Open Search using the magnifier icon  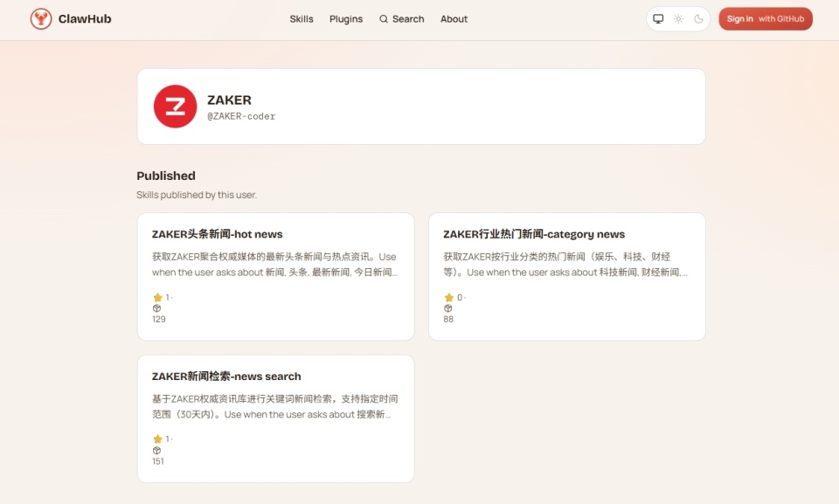tap(385, 18)
